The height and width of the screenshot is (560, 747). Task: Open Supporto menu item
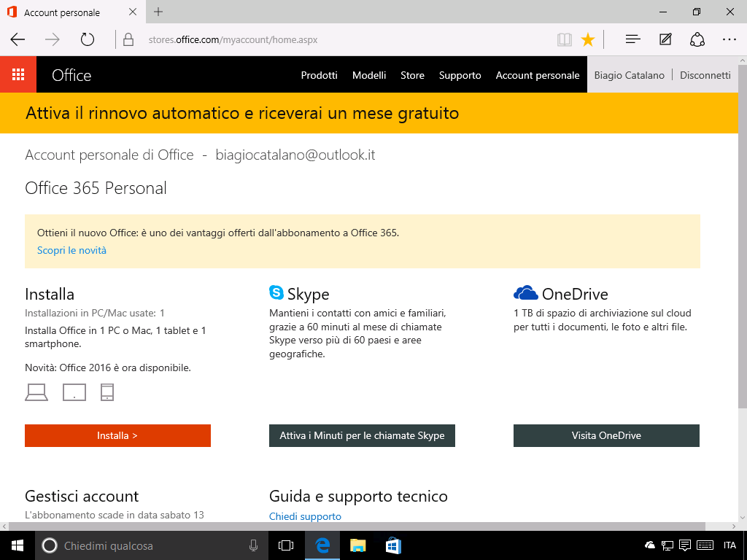[460, 75]
